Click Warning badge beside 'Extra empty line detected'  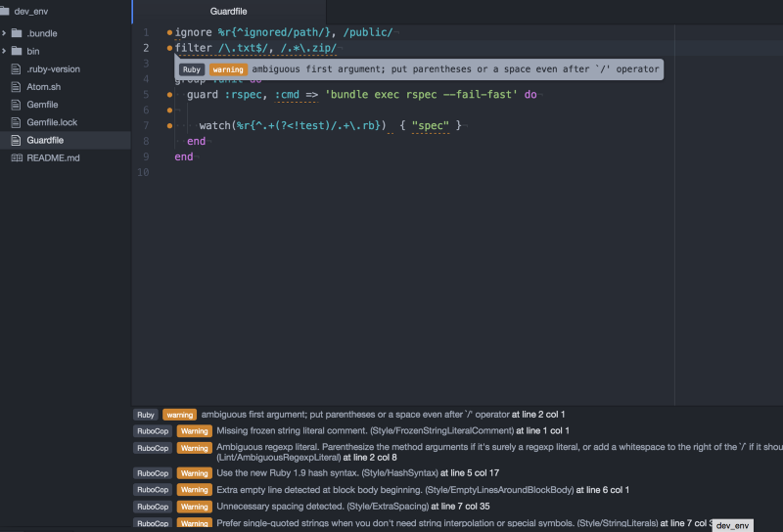point(194,490)
